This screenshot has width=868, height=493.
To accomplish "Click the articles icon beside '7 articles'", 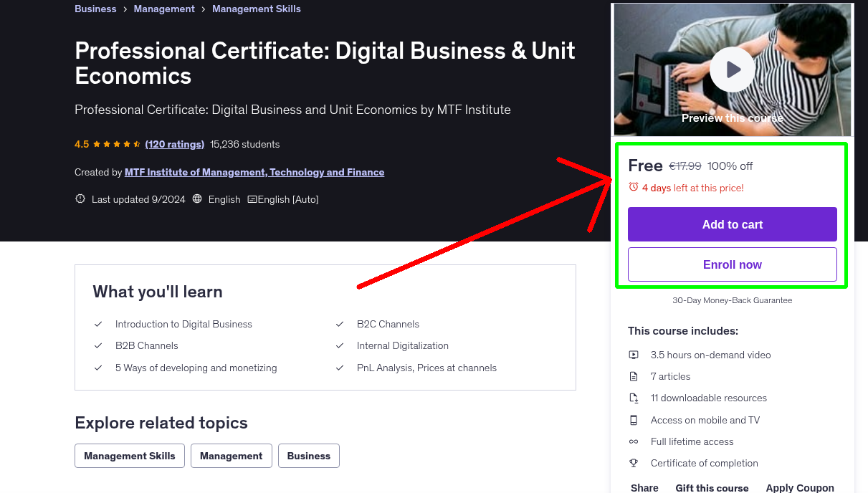I will click(x=634, y=376).
